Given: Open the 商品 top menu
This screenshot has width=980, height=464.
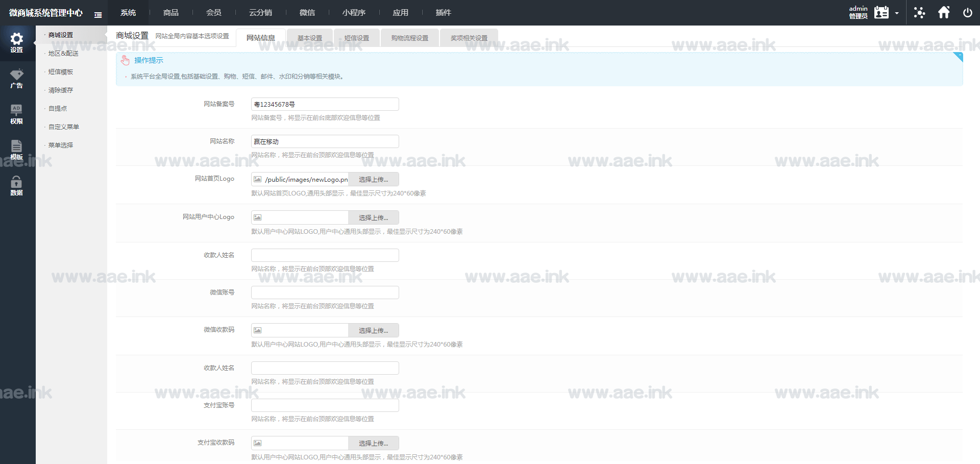Looking at the screenshot, I should (x=171, y=13).
